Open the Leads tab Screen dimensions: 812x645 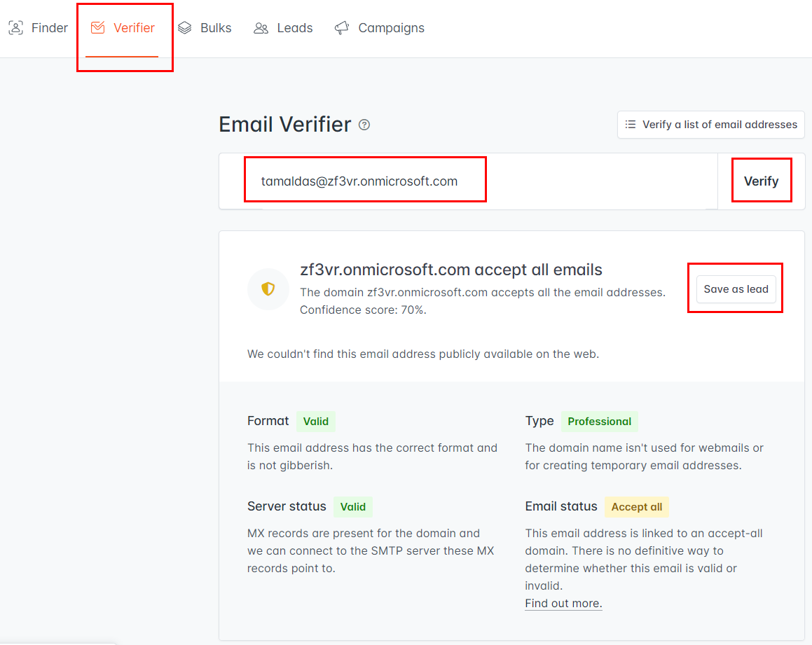coord(283,27)
